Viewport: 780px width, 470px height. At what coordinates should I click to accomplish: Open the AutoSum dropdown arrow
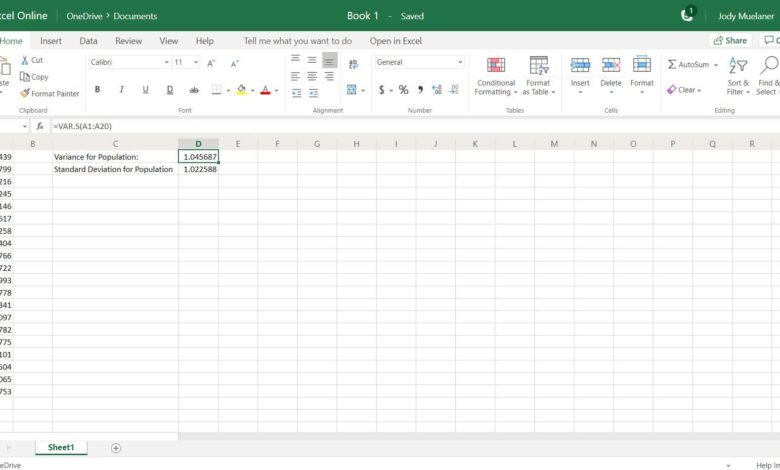pos(716,65)
